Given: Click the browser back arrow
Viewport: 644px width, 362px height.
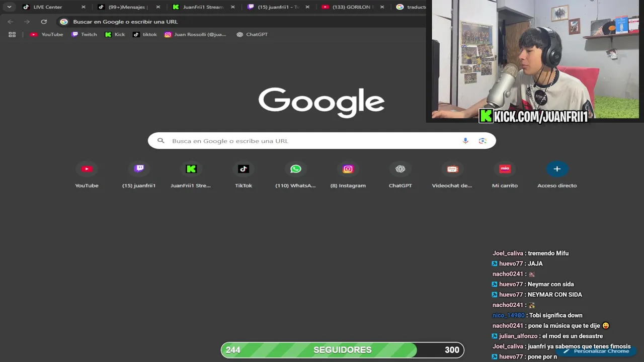Looking at the screenshot, I should [x=10, y=22].
